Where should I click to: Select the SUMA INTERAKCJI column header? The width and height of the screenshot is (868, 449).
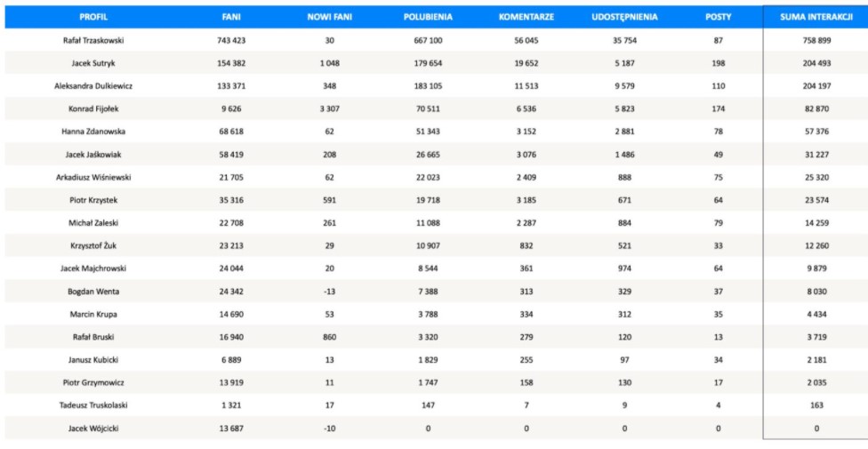coord(816,17)
